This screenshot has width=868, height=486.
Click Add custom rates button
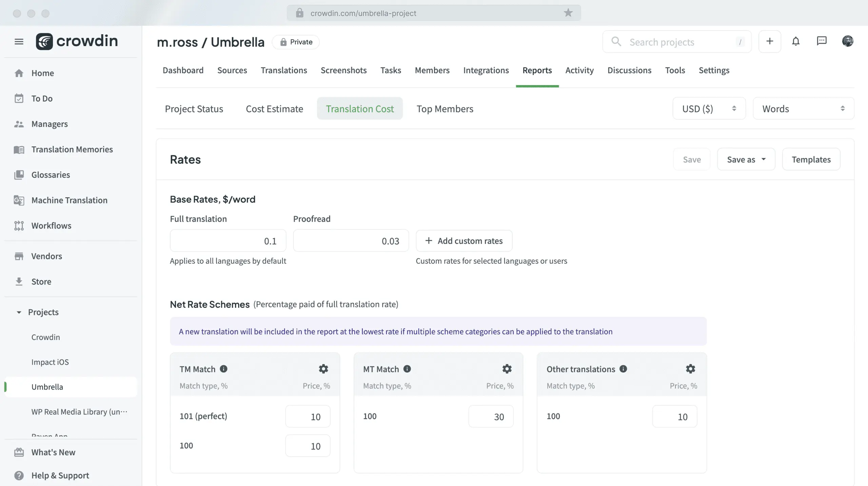click(464, 240)
